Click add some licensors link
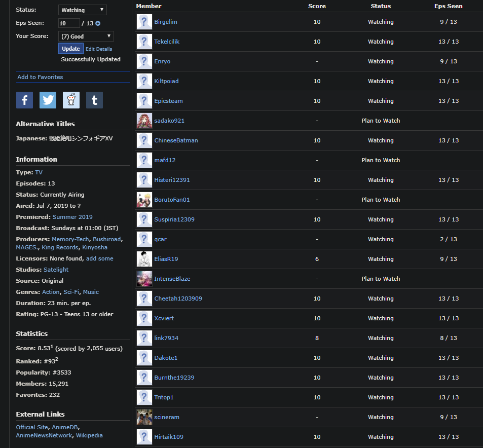Screen dimensions: 483x448 (99, 258)
